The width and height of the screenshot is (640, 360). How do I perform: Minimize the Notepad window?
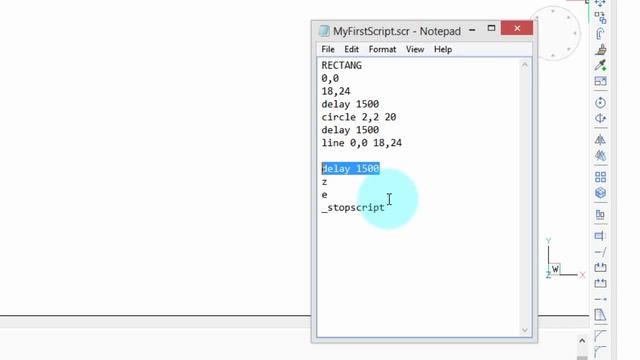[x=472, y=29]
